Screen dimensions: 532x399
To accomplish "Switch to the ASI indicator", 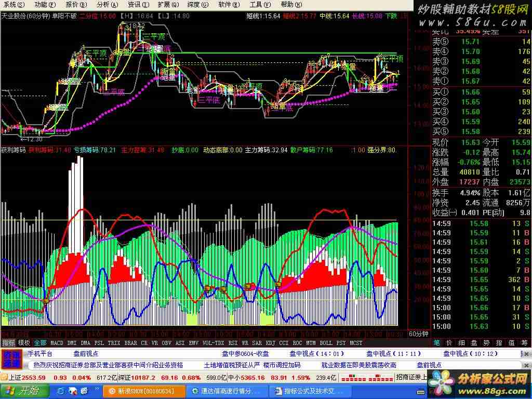I will pyautogui.click(x=180, y=343).
